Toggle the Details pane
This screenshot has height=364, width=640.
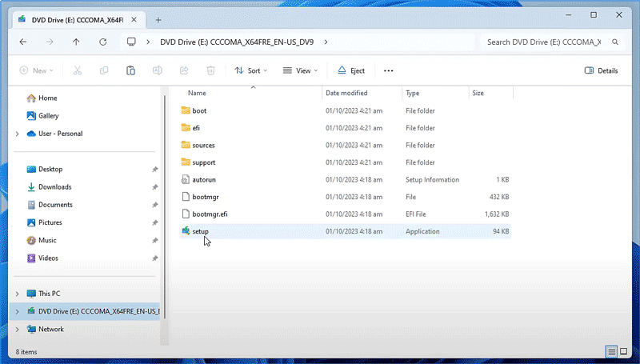click(602, 70)
